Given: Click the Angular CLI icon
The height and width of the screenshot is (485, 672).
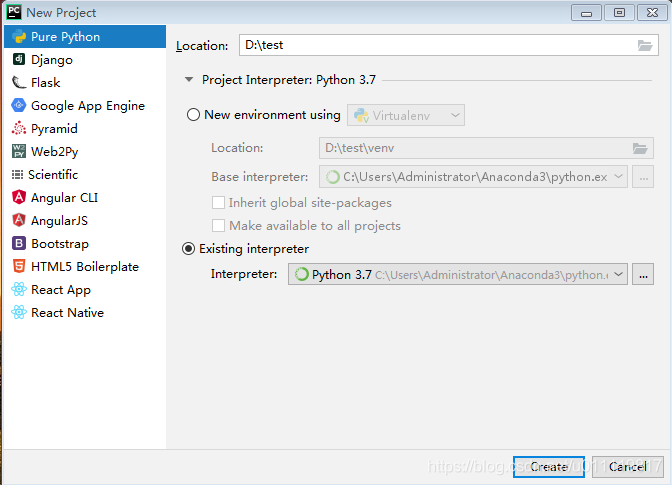Looking at the screenshot, I should [x=18, y=197].
